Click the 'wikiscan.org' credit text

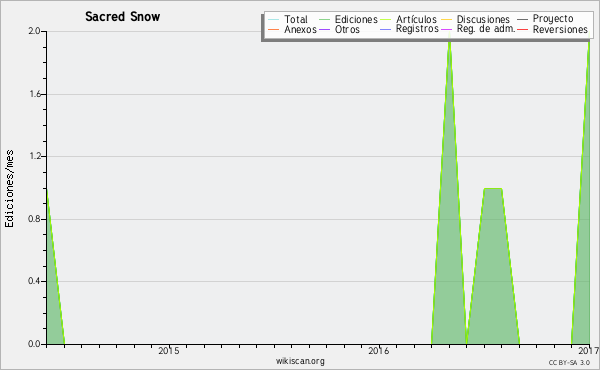300,361
